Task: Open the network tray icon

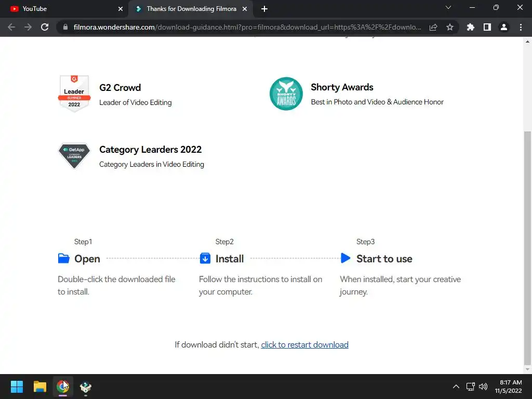Action: coord(470,387)
